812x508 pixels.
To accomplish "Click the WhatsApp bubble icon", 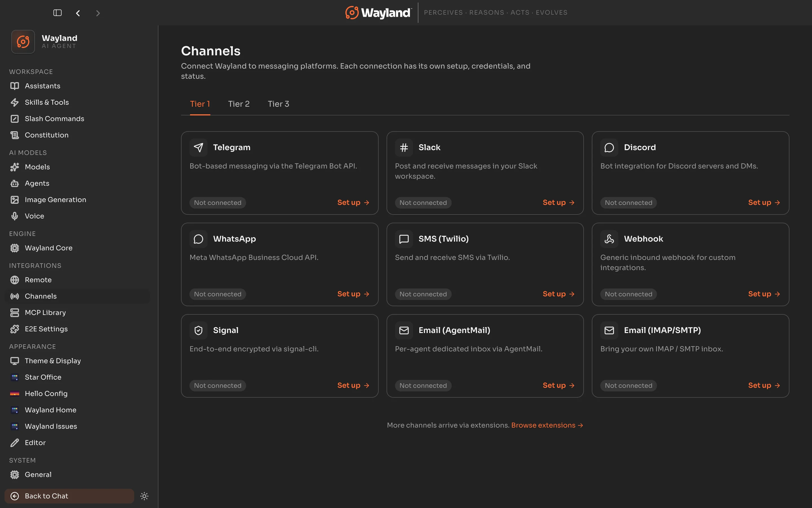I will (x=198, y=239).
